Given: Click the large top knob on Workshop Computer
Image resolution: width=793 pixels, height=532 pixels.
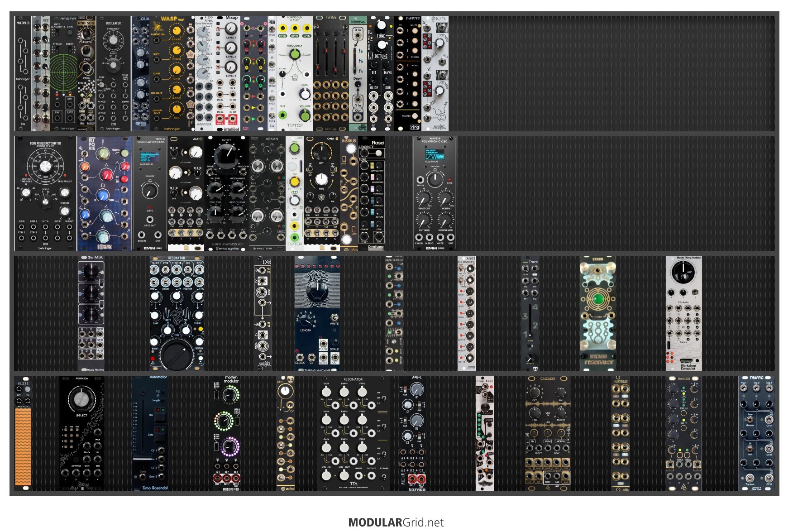Looking at the screenshot, I should [x=683, y=273].
